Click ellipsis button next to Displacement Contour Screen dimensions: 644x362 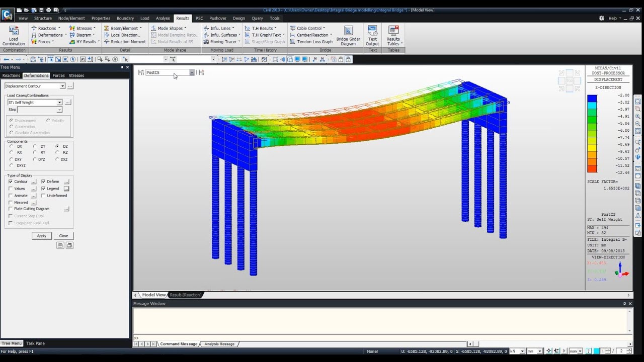point(70,86)
